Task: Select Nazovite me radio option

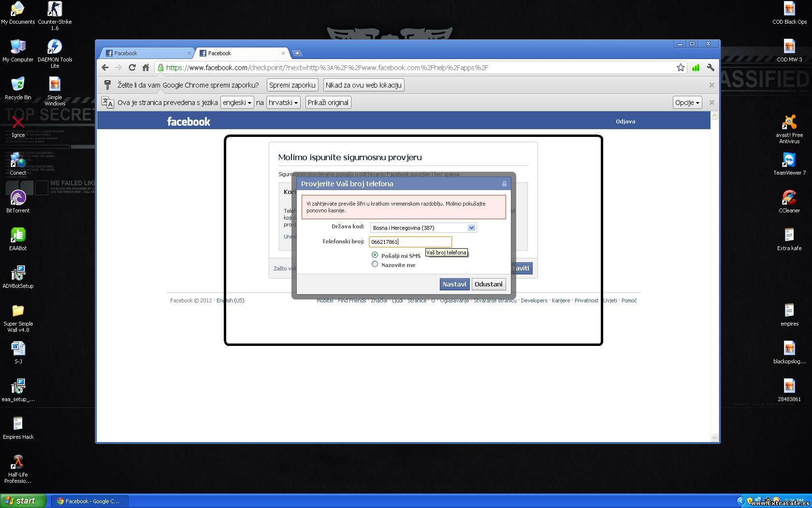Action: point(375,264)
